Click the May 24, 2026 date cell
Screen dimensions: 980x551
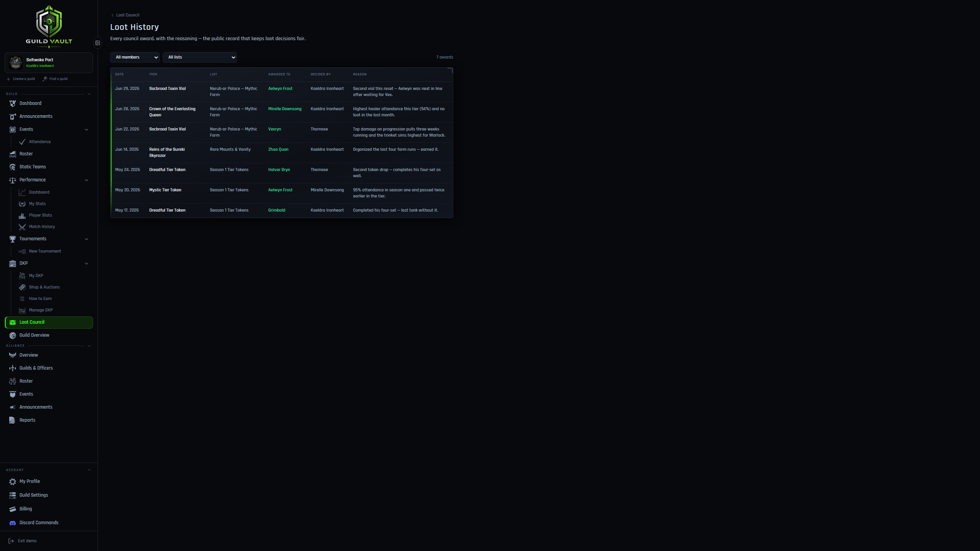[x=127, y=170]
